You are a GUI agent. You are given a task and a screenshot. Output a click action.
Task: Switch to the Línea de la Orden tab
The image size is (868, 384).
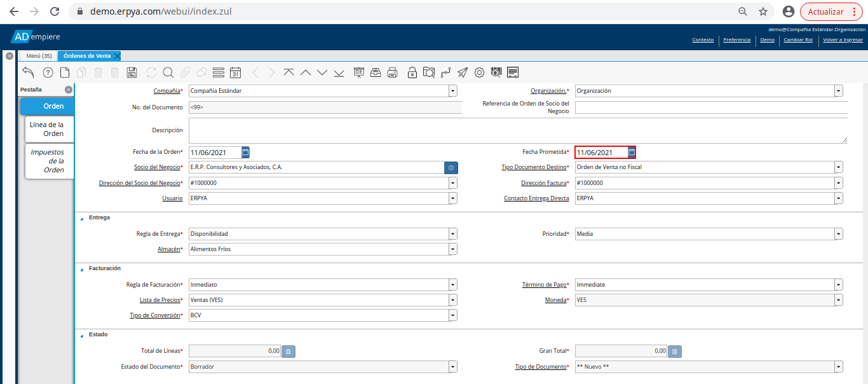50,129
